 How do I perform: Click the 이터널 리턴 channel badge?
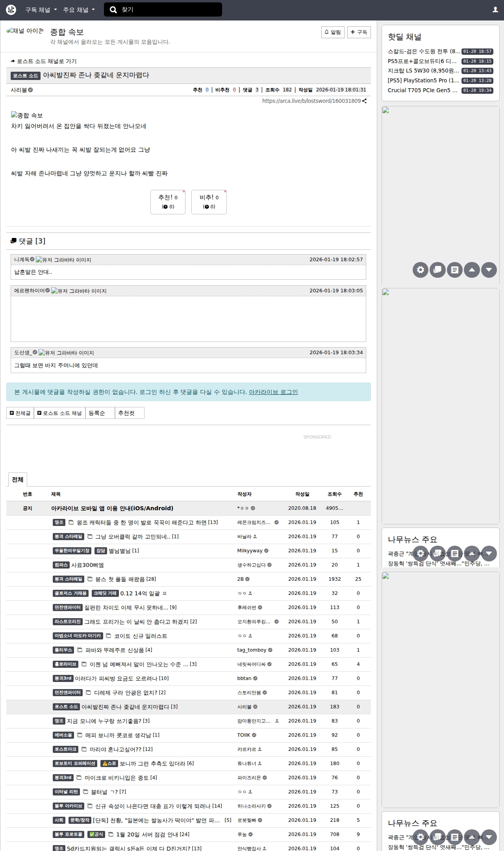(x=67, y=792)
